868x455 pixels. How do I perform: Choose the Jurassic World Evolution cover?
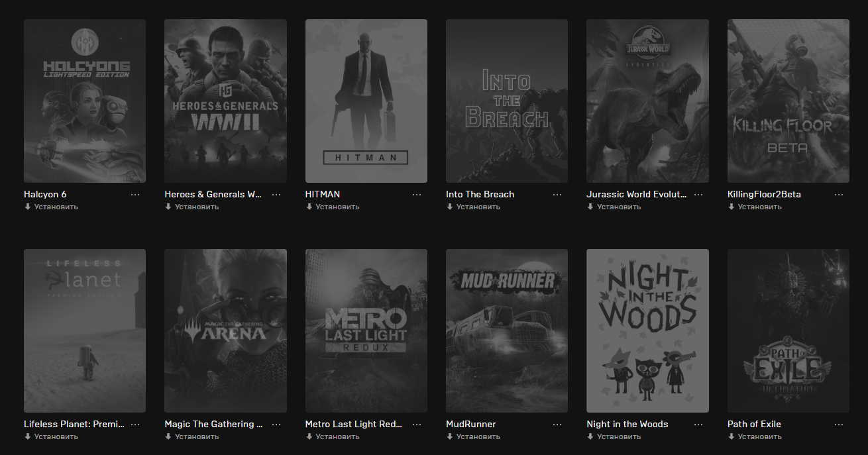point(647,101)
